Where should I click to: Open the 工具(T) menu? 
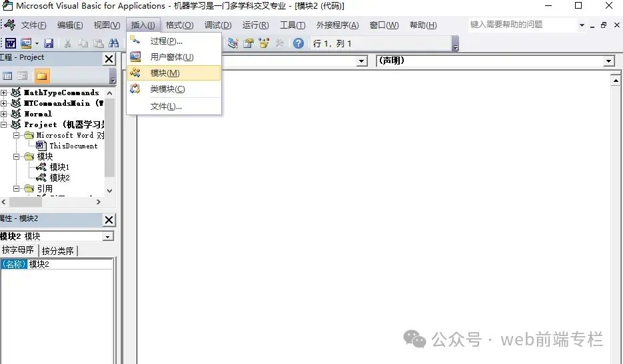(x=293, y=25)
